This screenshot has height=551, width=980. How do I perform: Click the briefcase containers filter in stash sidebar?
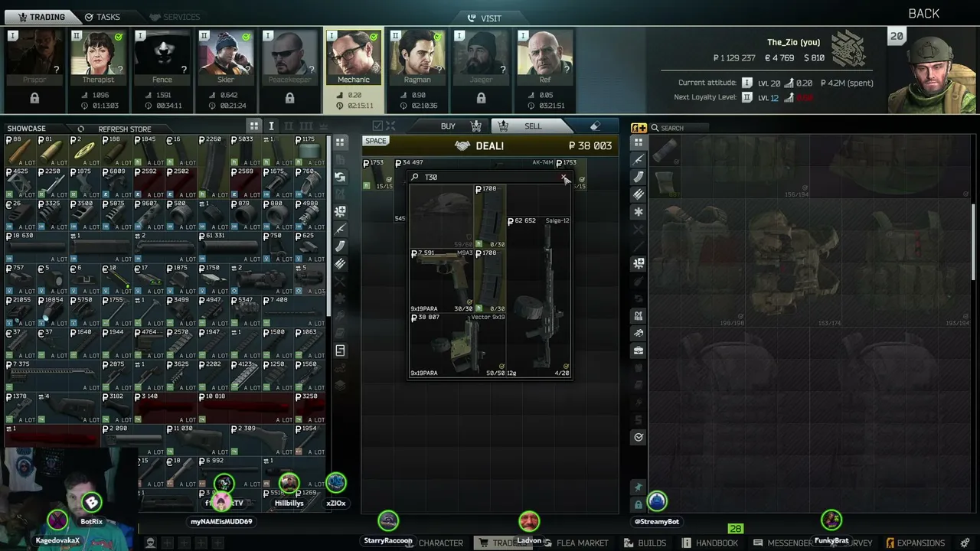(639, 350)
